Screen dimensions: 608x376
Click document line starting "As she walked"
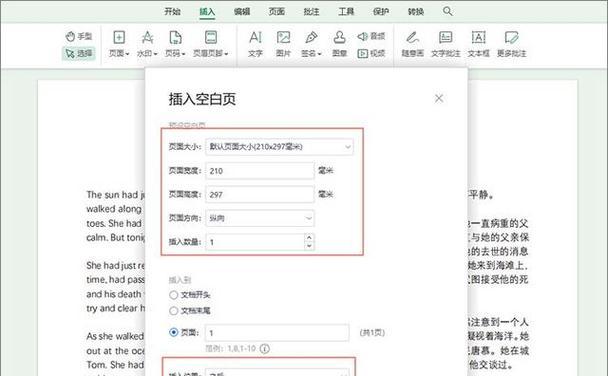click(116, 336)
